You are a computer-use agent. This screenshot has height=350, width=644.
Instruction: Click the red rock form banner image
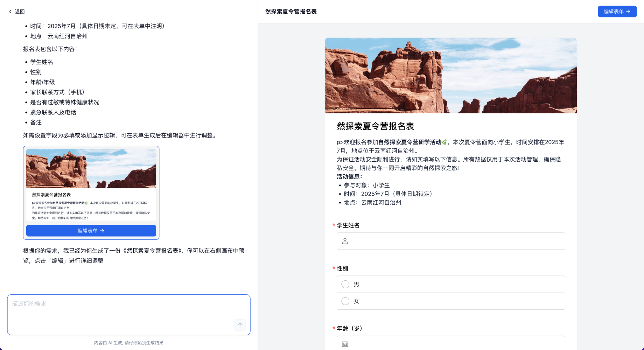coord(451,75)
